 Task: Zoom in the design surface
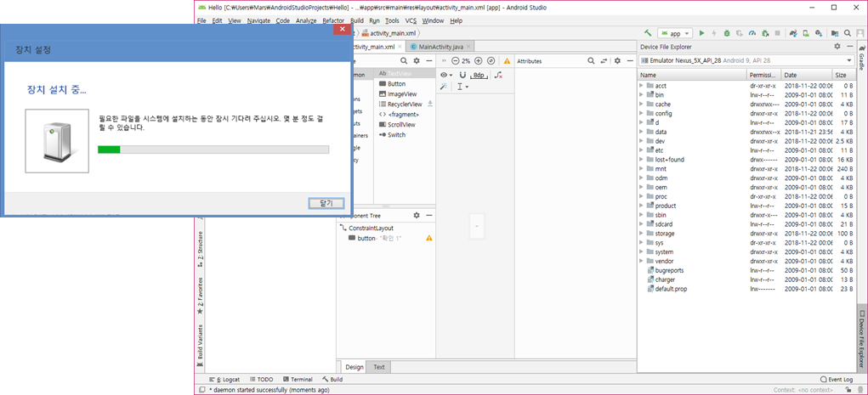pyautogui.click(x=479, y=61)
